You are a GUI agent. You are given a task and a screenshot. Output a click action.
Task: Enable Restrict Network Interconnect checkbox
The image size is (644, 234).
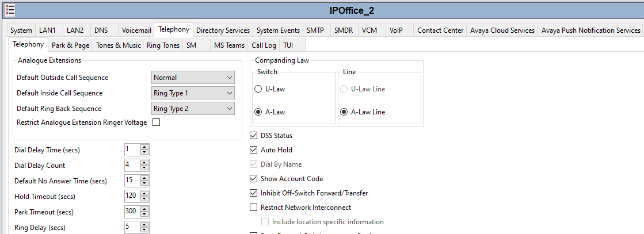[x=253, y=208]
